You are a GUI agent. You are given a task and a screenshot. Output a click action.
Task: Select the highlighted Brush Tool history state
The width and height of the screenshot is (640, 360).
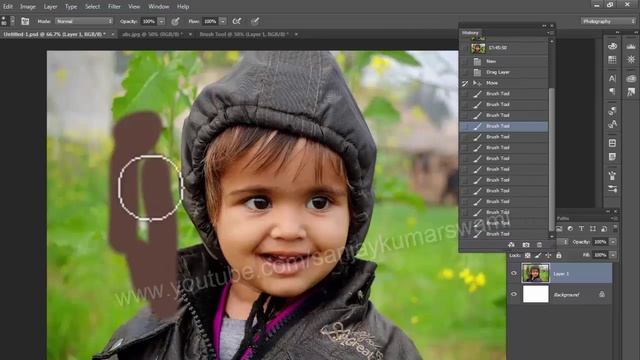(504, 126)
